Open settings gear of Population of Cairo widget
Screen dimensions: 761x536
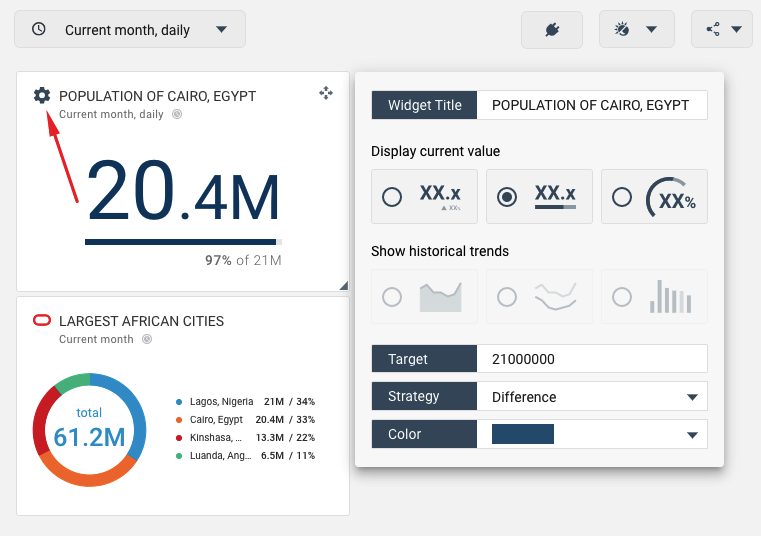coord(42,95)
